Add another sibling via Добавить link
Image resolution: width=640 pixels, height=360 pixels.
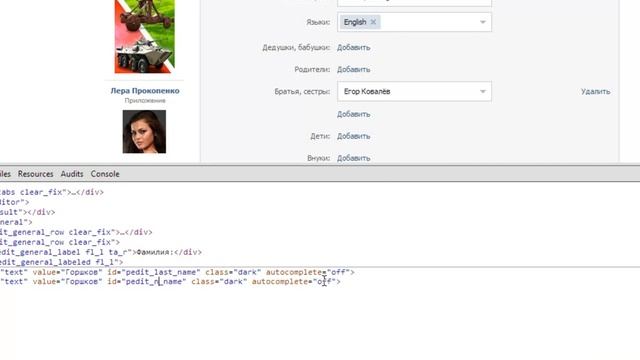click(353, 114)
